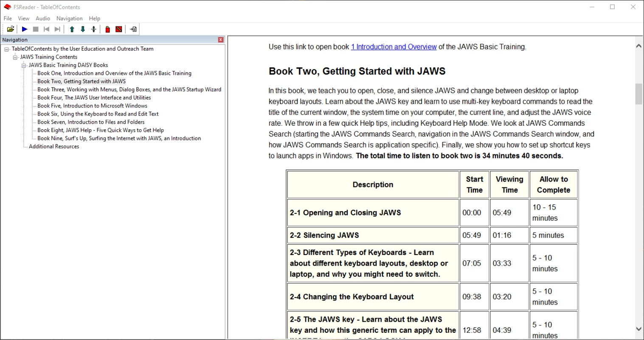
Task: Click the 00:00 start time cell
Action: (474, 212)
